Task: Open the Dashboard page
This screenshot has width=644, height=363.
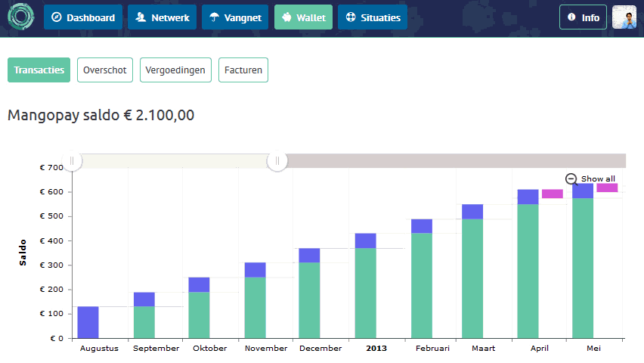Action: (x=83, y=17)
